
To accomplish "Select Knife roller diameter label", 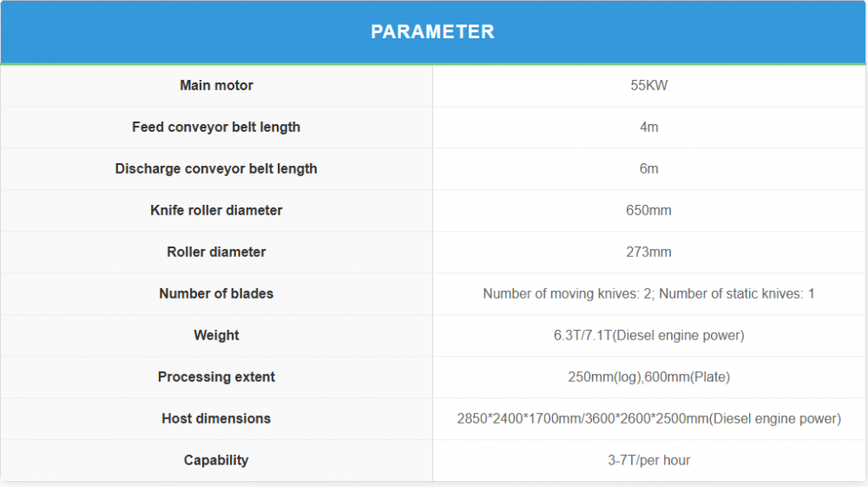I will (216, 210).
